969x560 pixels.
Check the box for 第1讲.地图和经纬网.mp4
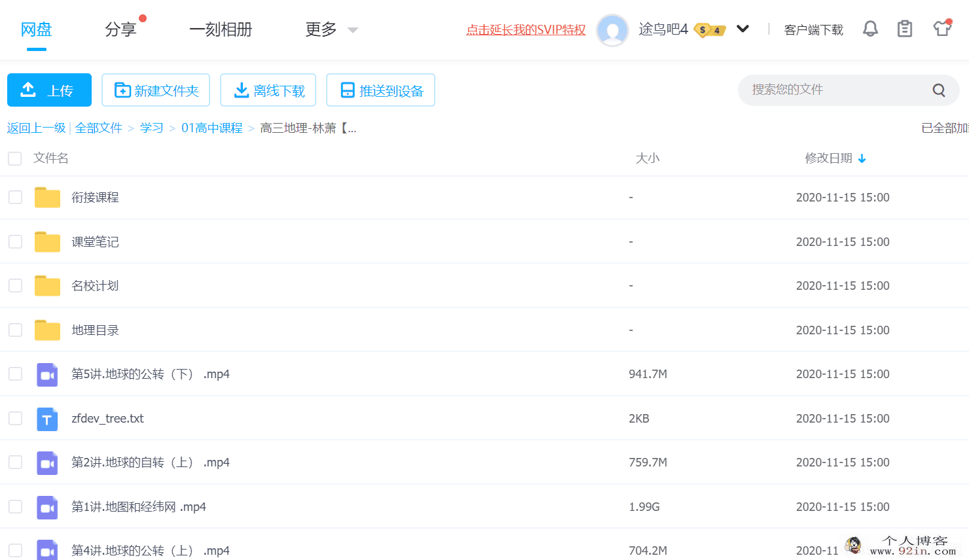click(x=15, y=507)
